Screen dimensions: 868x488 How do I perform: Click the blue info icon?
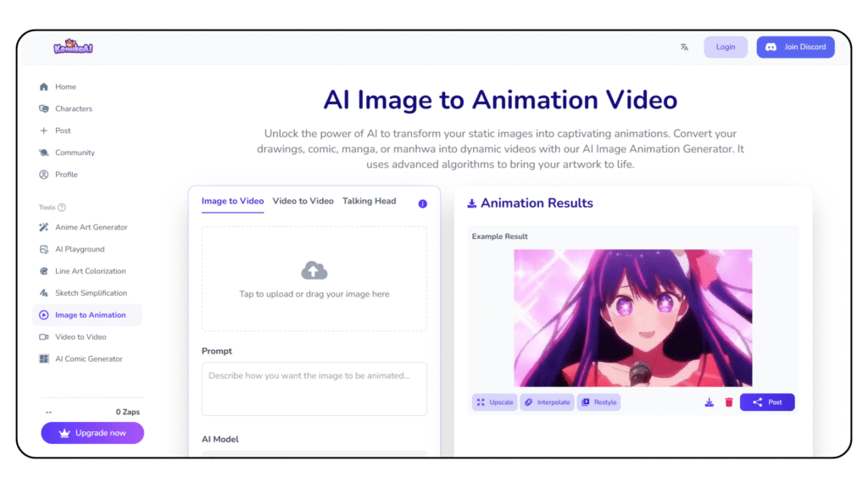pos(422,204)
